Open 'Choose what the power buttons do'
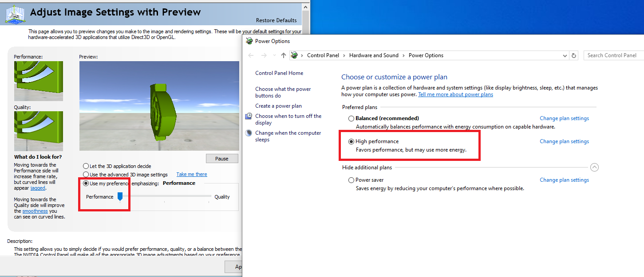The height and width of the screenshot is (277, 644). [283, 92]
